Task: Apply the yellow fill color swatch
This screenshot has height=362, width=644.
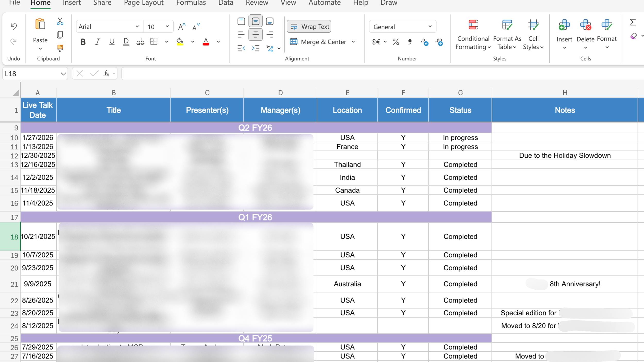Action: (180, 42)
